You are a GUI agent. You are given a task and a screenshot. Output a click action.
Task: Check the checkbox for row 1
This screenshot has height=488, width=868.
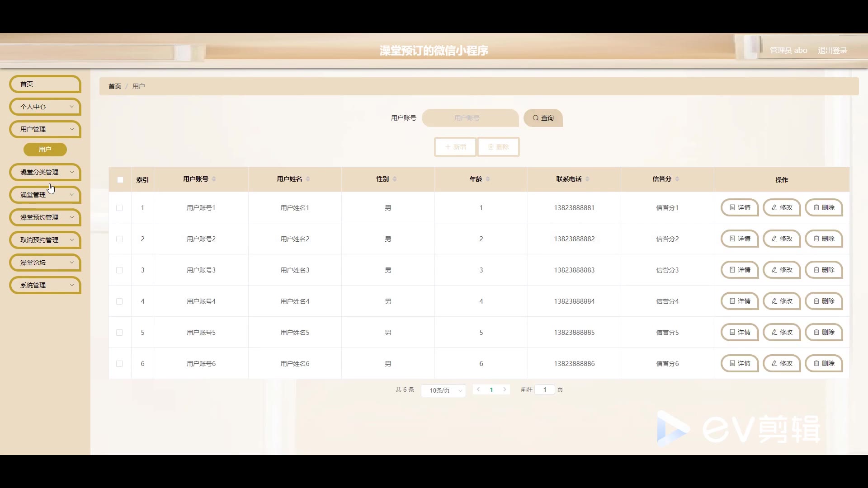119,208
